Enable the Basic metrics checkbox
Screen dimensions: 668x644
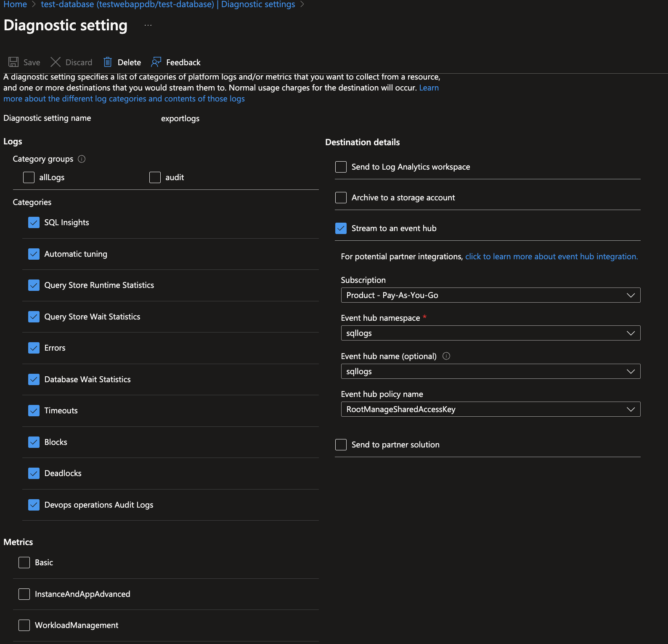point(24,563)
